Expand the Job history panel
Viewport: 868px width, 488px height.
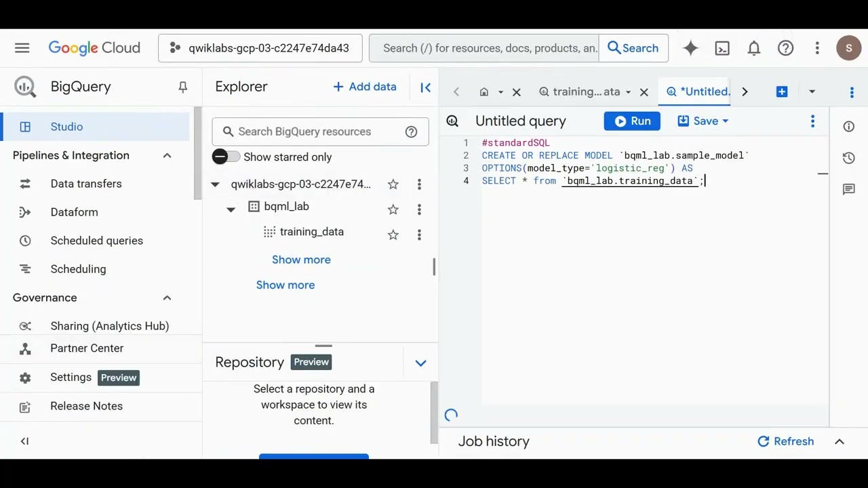839,441
